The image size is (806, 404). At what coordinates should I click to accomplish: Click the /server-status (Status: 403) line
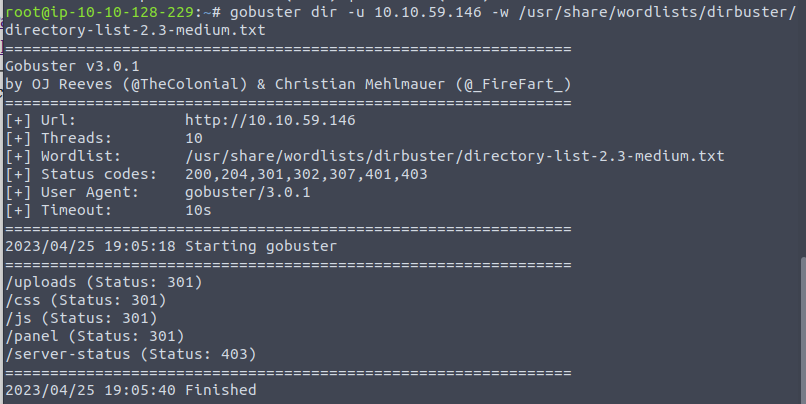(x=131, y=354)
